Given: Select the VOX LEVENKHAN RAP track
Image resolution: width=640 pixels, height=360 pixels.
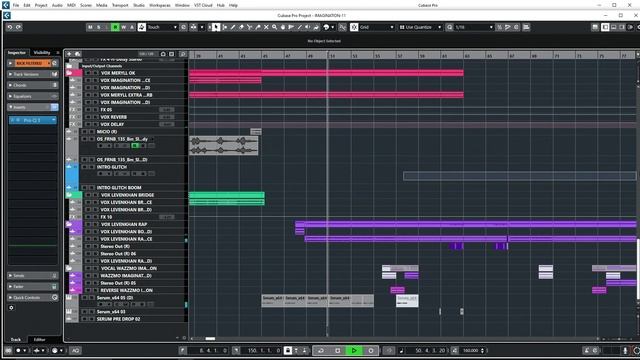Looking at the screenshot, I should [x=124, y=224].
